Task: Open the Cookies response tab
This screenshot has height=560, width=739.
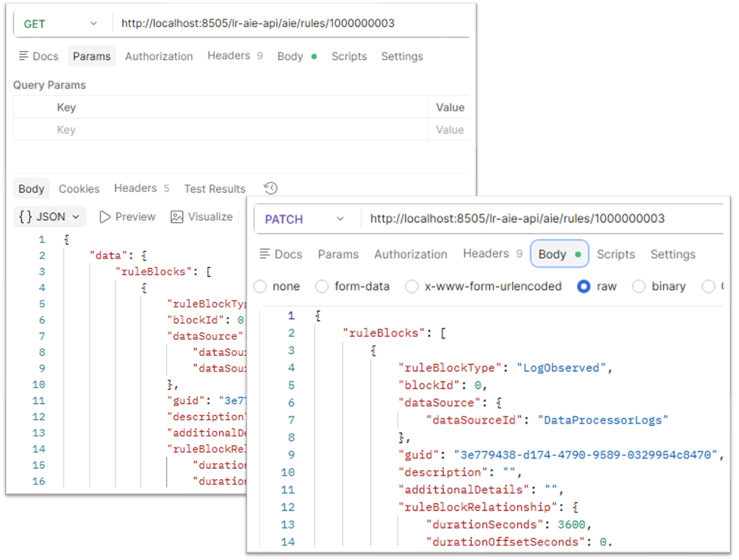Action: click(79, 189)
